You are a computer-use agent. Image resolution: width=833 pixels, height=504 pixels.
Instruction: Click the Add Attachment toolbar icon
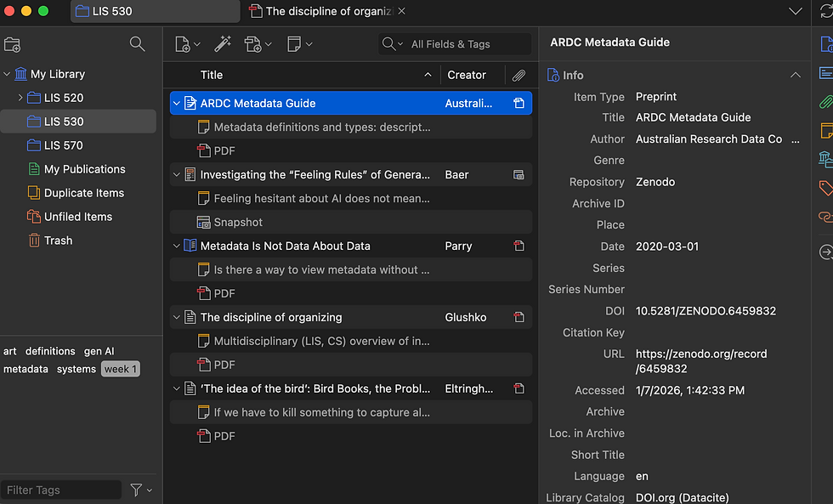tap(253, 44)
